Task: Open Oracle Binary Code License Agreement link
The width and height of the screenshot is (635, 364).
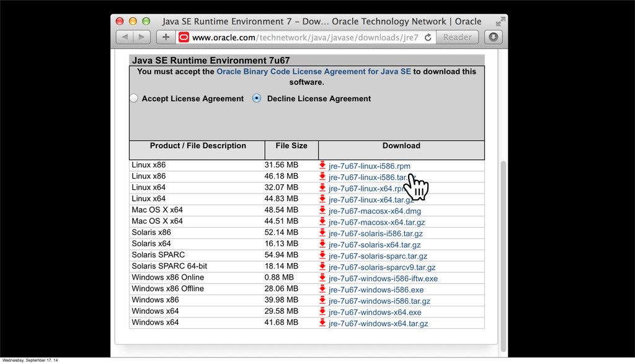Action: (x=313, y=72)
